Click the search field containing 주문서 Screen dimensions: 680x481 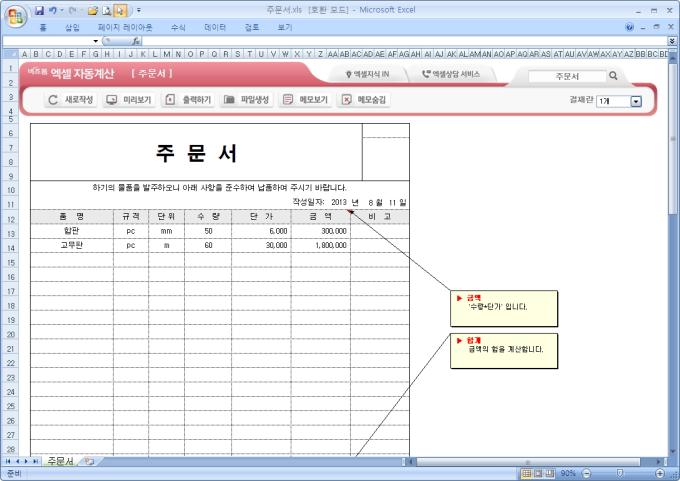click(567, 76)
